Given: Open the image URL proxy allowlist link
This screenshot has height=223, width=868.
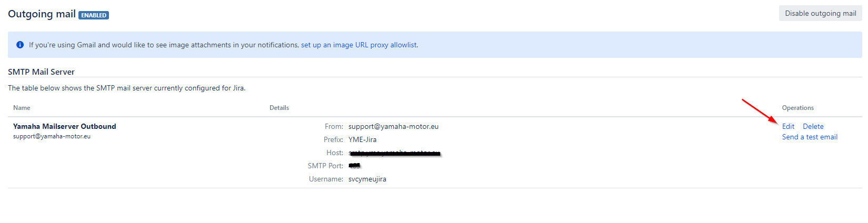Looking at the screenshot, I should tap(359, 45).
